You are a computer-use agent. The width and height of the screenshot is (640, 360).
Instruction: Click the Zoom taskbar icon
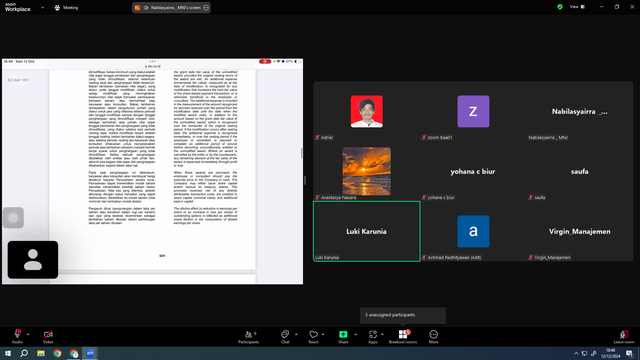90,353
